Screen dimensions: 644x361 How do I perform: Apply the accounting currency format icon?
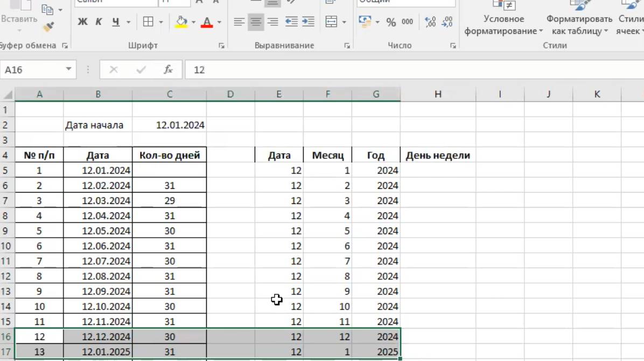point(365,22)
